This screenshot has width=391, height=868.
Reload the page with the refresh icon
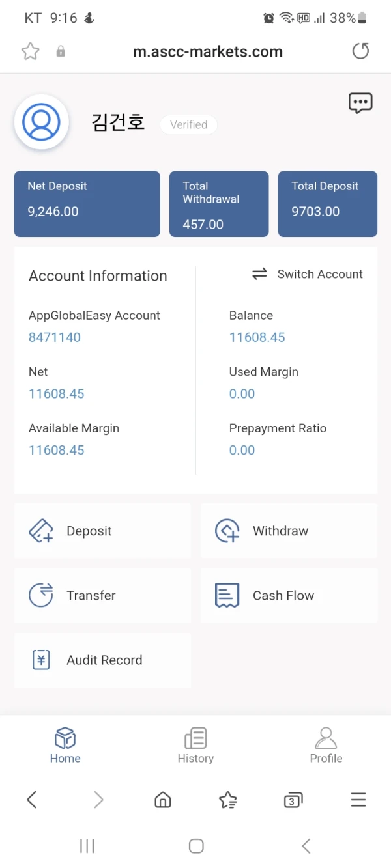(360, 51)
